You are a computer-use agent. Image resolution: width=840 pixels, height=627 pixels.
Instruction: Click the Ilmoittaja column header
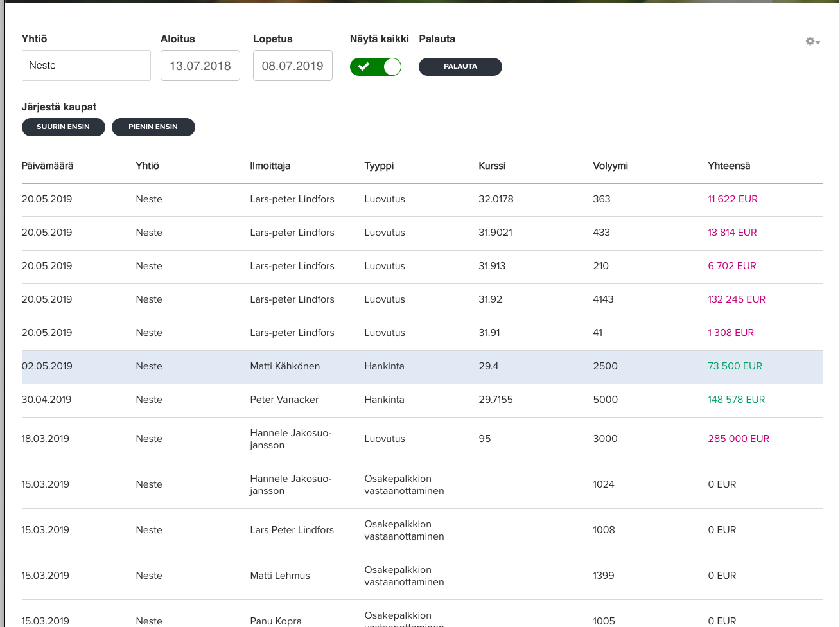tap(270, 166)
